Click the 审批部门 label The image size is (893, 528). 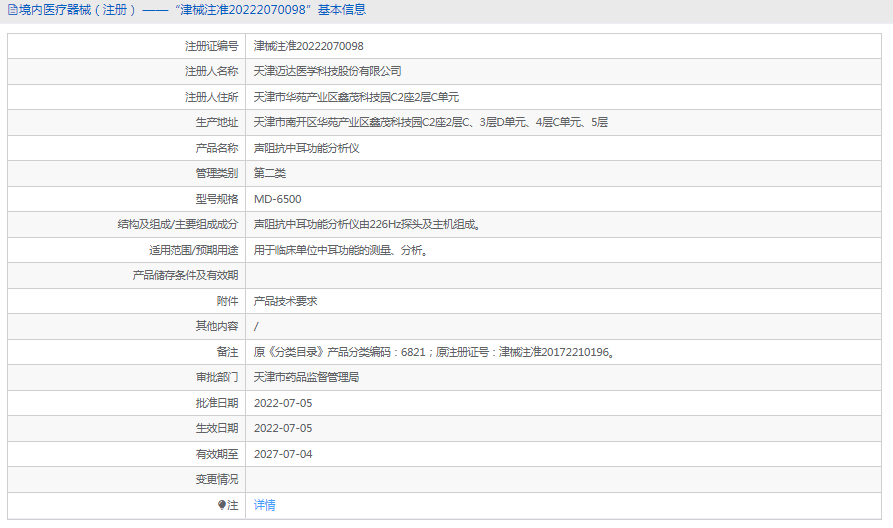point(216,377)
